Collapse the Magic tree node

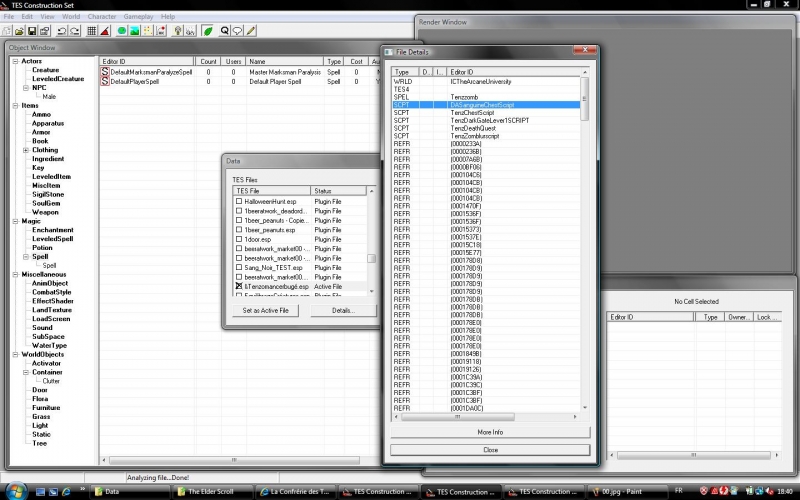[x=16, y=221]
